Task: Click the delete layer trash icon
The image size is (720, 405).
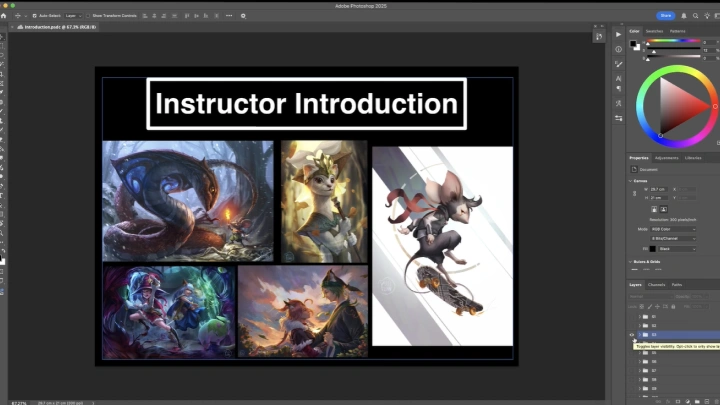Action: [x=716, y=401]
